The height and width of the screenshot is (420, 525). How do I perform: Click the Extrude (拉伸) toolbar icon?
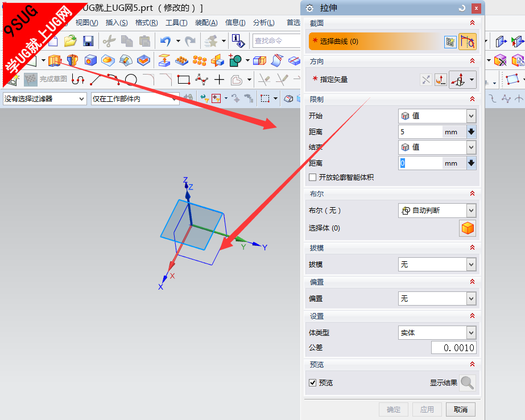55,60
